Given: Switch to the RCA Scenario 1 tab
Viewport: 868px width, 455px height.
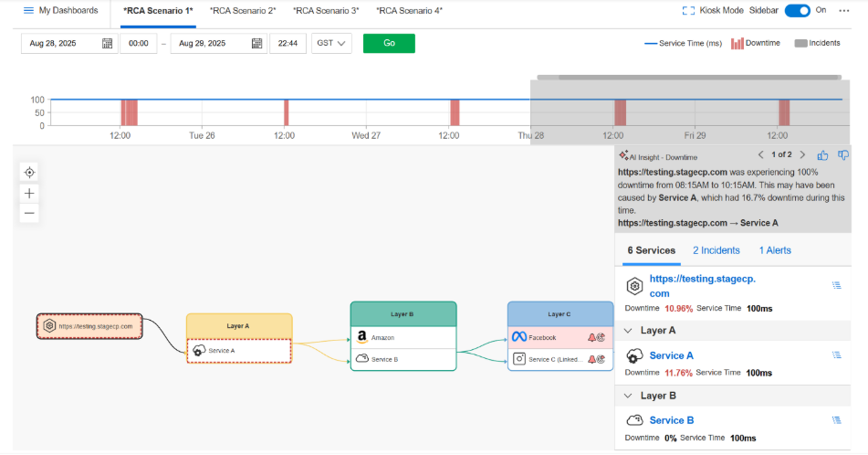Looking at the screenshot, I should coord(158,11).
